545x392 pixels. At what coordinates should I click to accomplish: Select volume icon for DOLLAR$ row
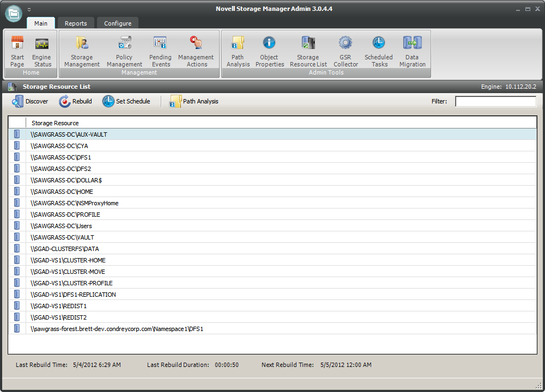pyautogui.click(x=17, y=180)
